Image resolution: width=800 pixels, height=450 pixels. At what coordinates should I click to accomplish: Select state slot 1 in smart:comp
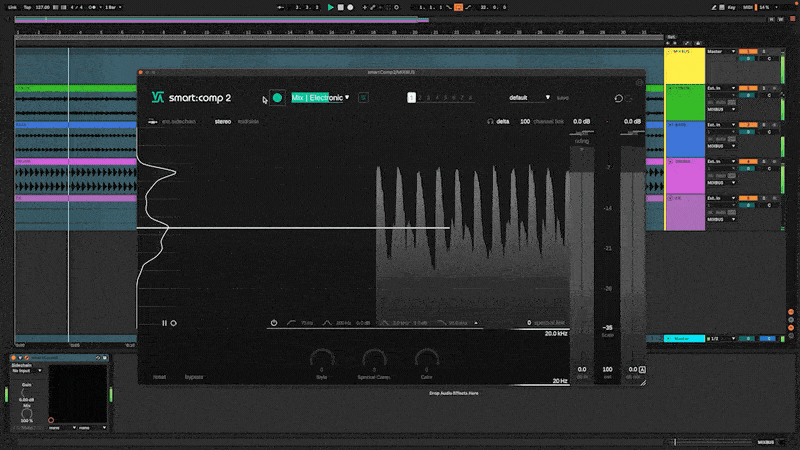tap(411, 97)
